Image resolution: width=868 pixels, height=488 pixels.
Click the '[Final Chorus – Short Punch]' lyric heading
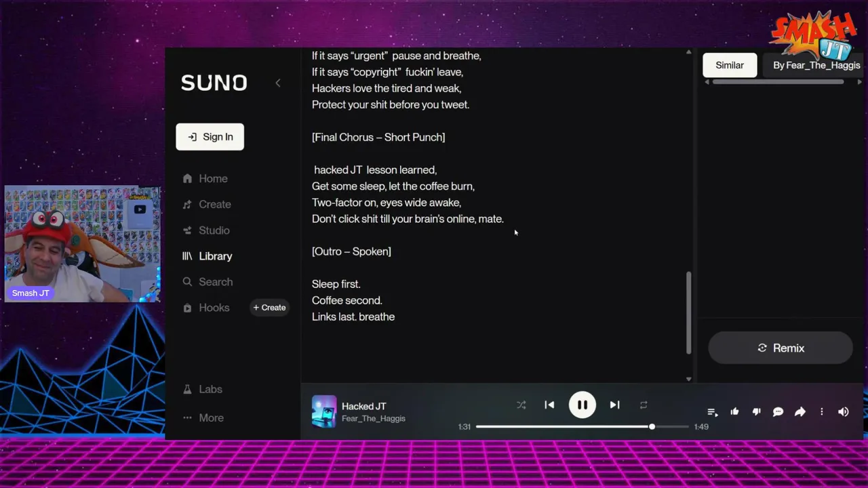[378, 137]
